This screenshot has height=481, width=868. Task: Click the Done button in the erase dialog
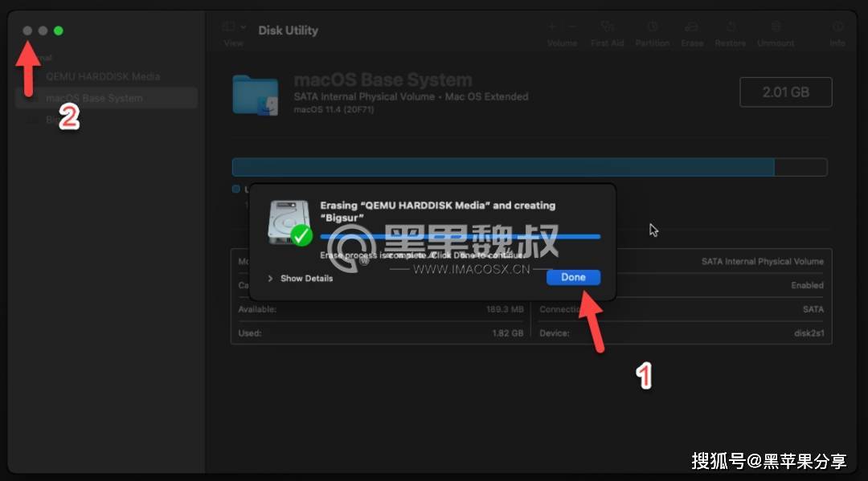coord(573,277)
